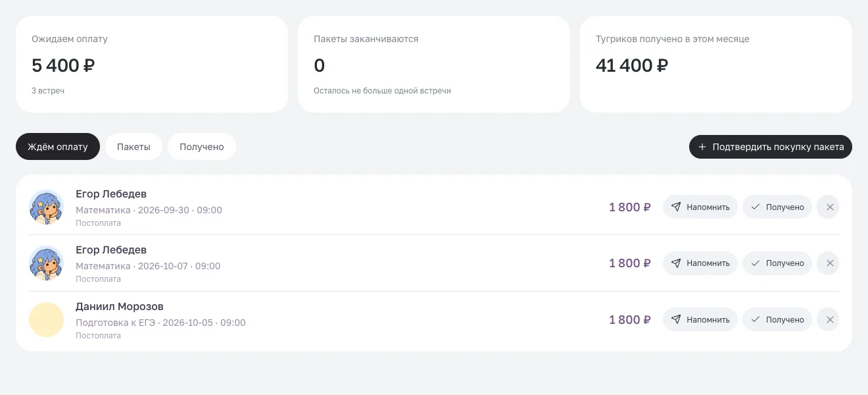Open the Получено tab
868x395 pixels.
(202, 147)
